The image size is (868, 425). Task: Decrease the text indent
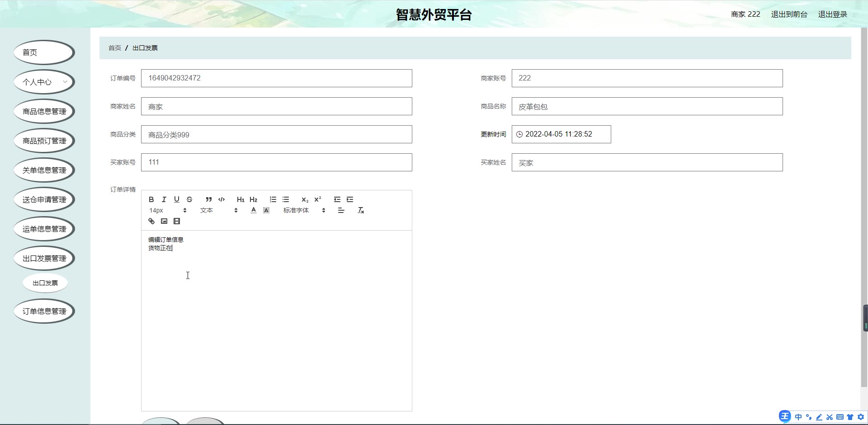click(337, 199)
